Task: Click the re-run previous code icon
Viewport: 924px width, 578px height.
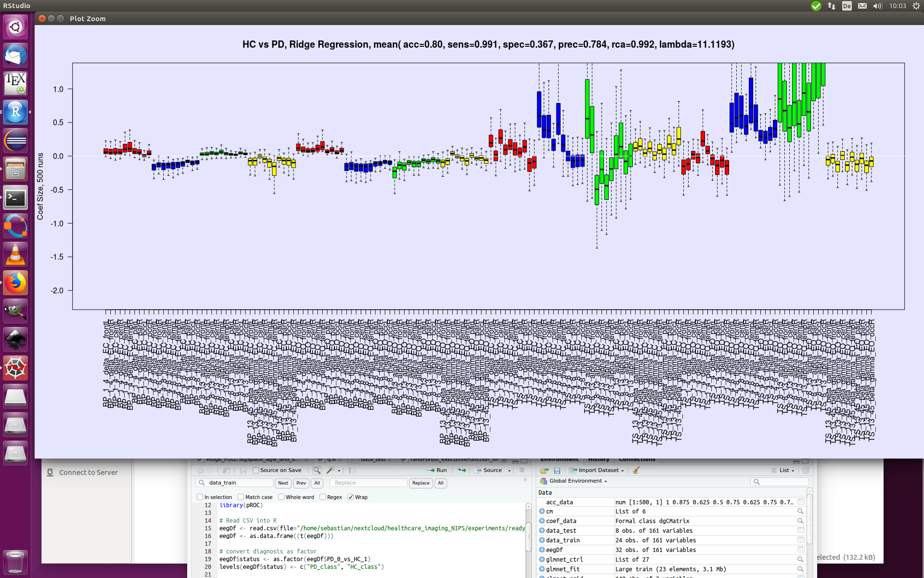Action: 462,470
